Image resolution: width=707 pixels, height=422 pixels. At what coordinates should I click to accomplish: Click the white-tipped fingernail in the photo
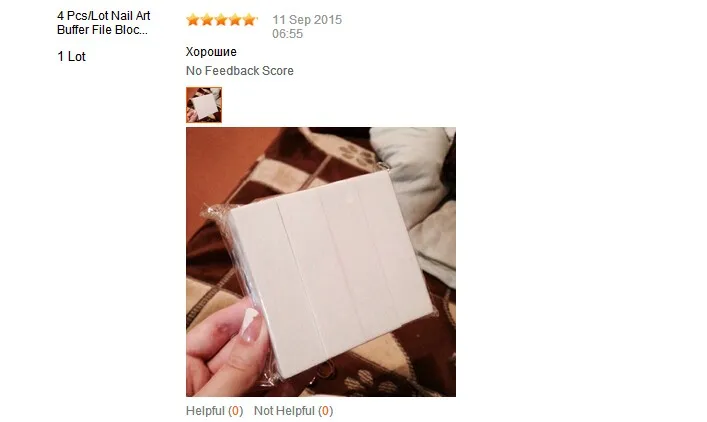249,324
